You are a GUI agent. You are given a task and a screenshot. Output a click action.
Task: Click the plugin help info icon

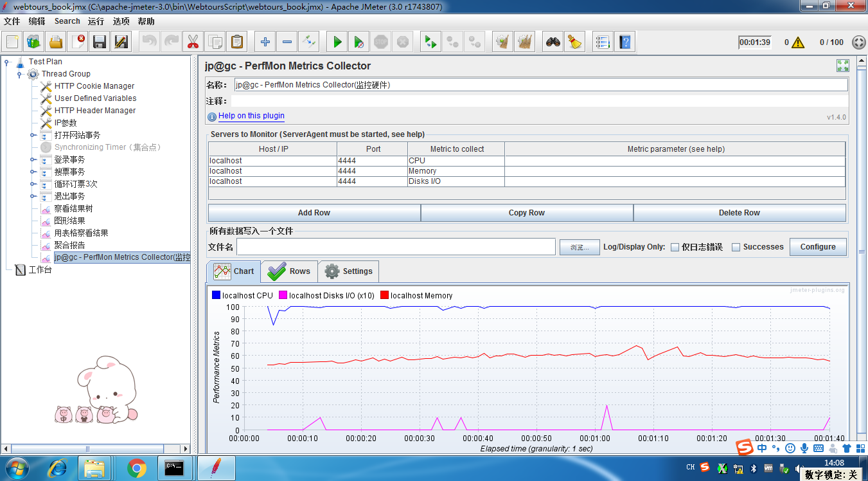point(212,117)
